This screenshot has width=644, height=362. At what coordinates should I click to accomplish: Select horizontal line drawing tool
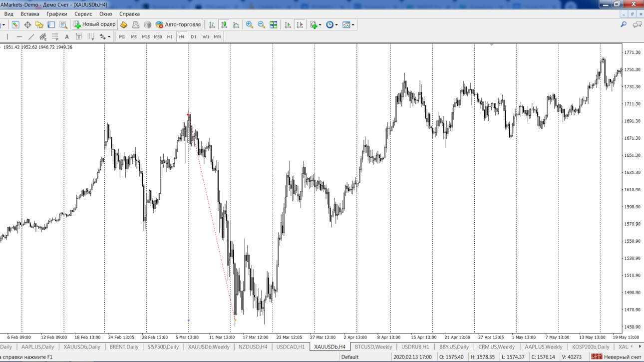19,36
